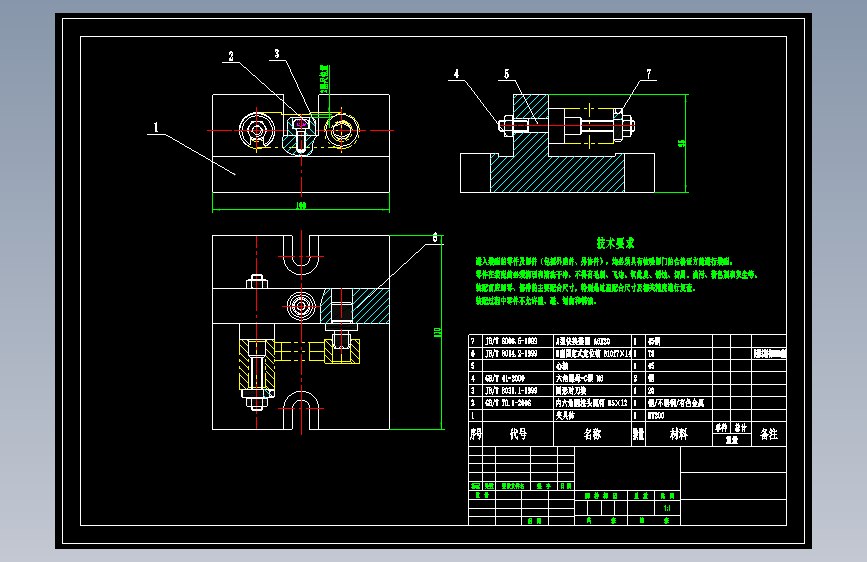Viewport: 867px width, 562px height.
Task: Select material HT200 in row 1
Action: point(656,415)
